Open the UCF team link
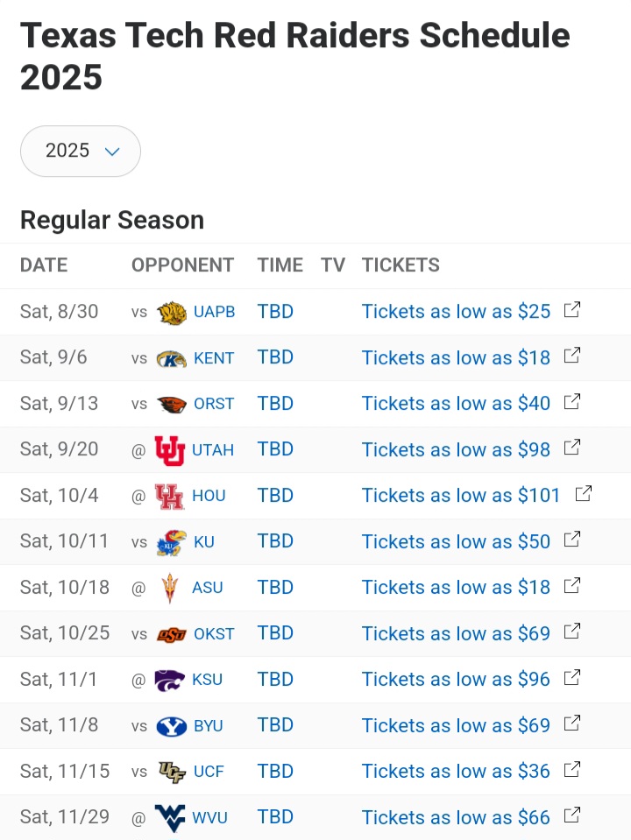631x840 pixels. tap(209, 772)
